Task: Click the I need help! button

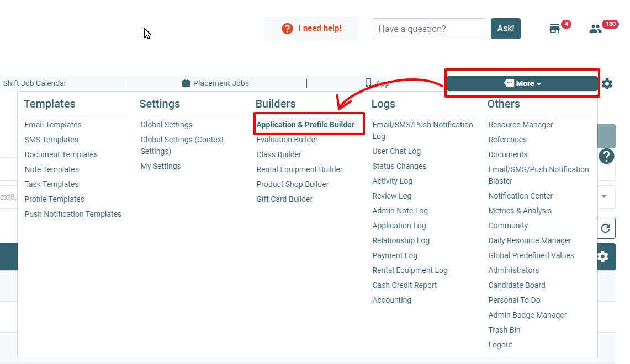Action: 311,28
